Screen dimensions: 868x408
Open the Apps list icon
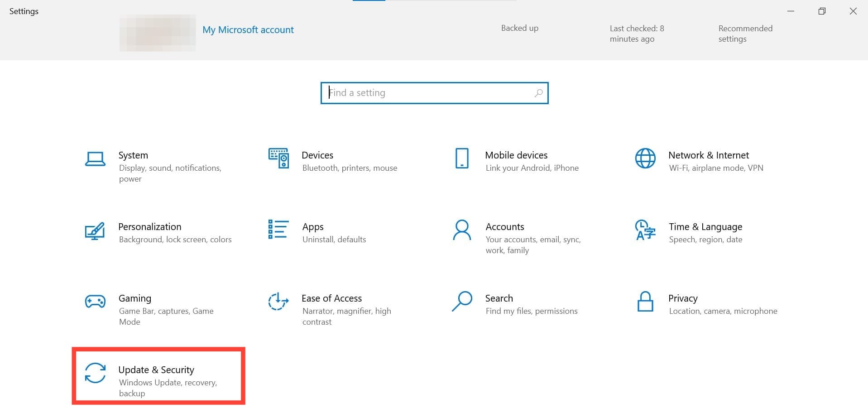pyautogui.click(x=278, y=230)
